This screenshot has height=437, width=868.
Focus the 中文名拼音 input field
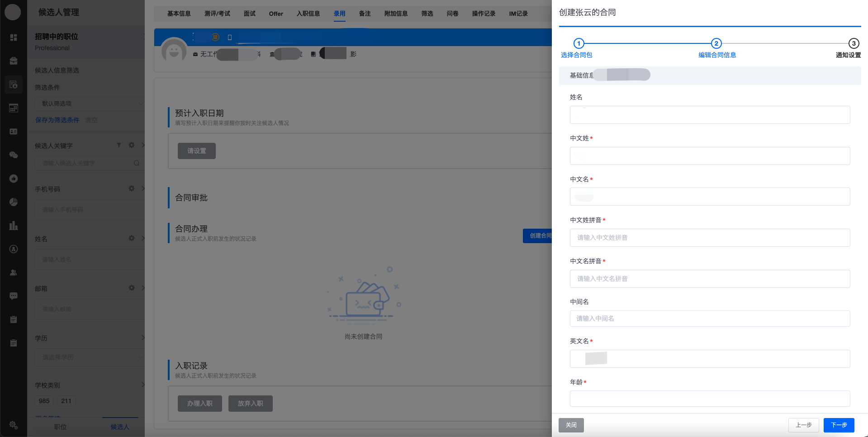tap(710, 279)
